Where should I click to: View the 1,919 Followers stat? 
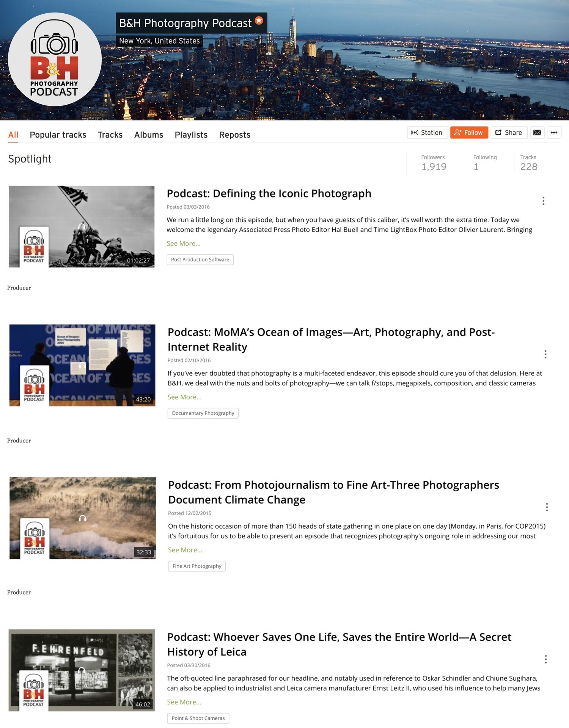434,163
